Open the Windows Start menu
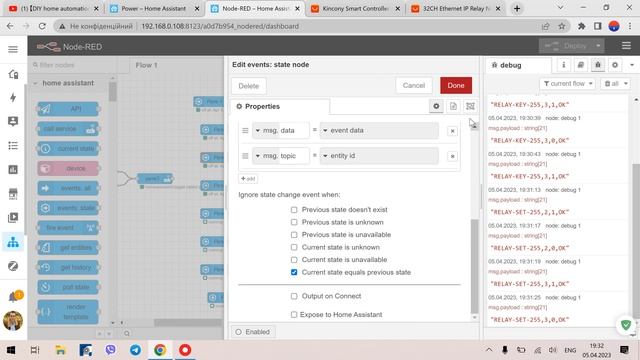 (11, 350)
